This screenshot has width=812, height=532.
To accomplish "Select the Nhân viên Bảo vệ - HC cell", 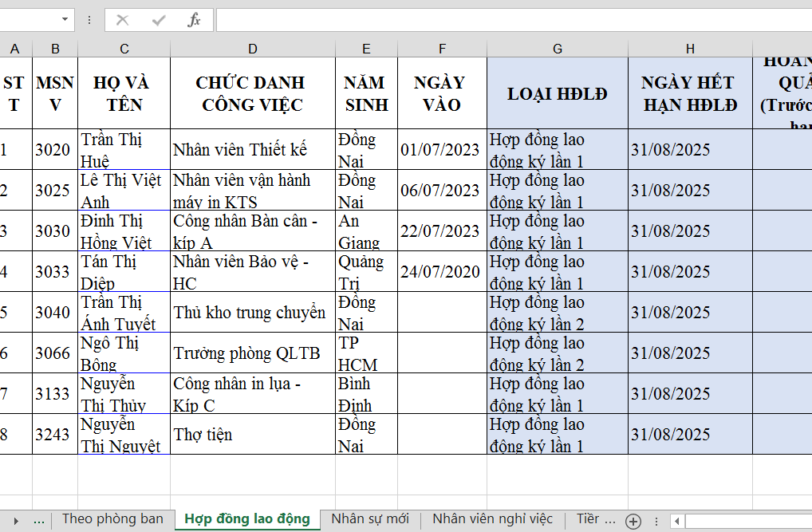I will [253, 271].
